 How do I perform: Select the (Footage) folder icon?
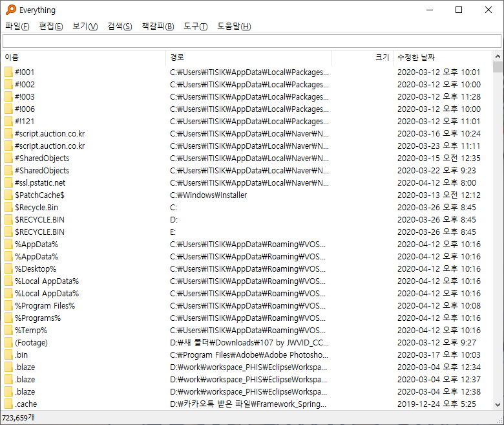(x=8, y=342)
